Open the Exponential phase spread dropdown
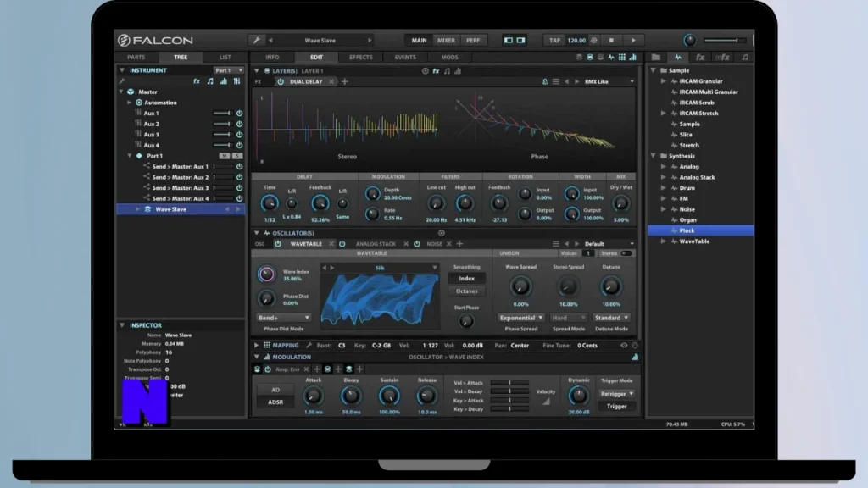 tap(521, 318)
